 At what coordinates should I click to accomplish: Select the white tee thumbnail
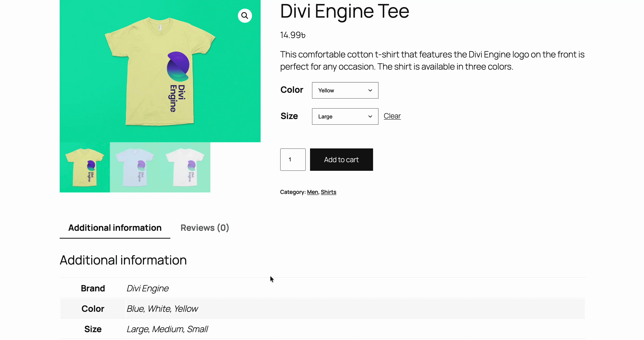[185, 167]
